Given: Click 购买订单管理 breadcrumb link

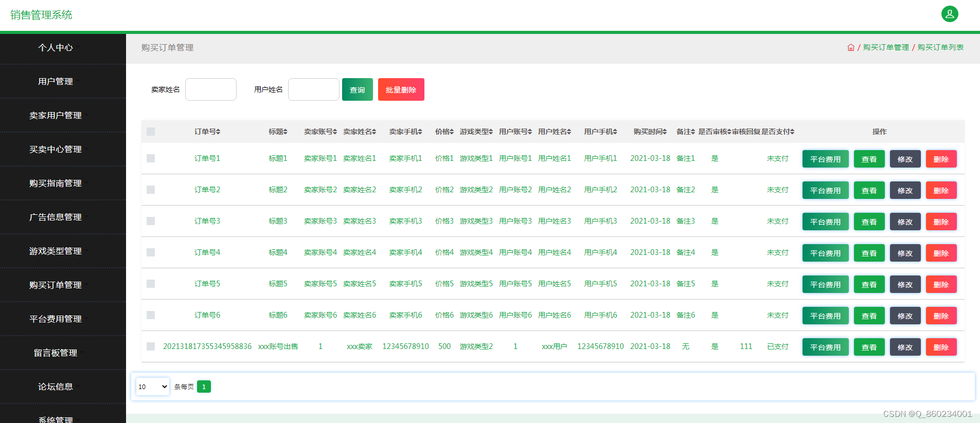Looking at the screenshot, I should point(886,47).
